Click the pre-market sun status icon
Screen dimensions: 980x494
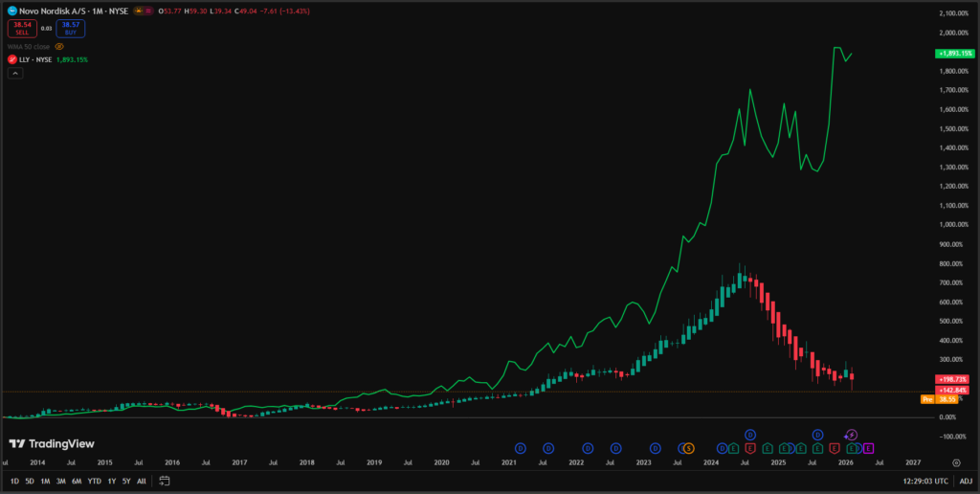tap(138, 11)
